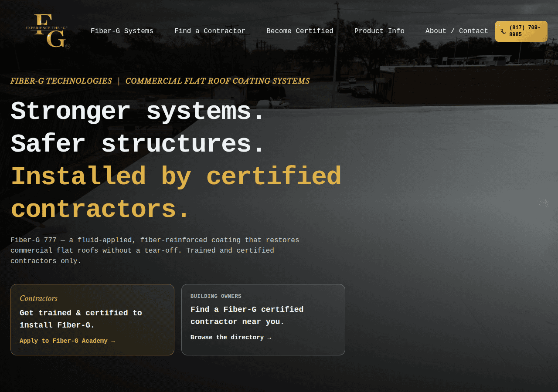Click 'Get trained & certified' card text

coord(81,319)
